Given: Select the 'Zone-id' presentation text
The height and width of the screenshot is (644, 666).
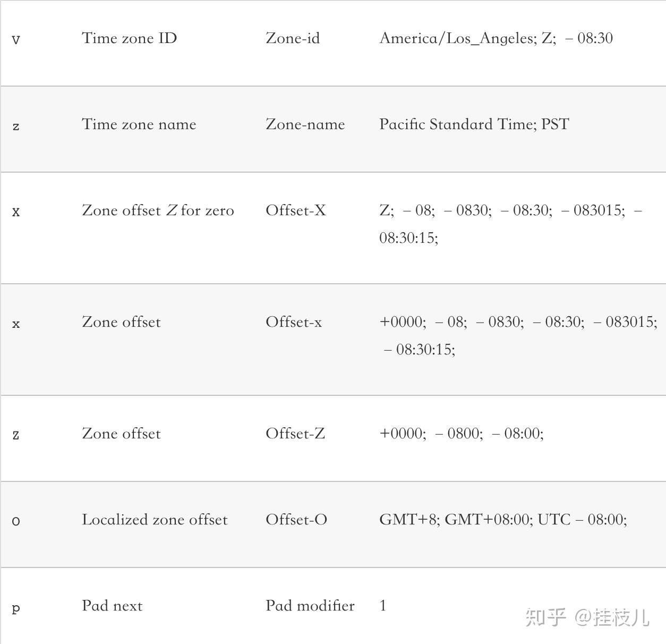Looking at the screenshot, I should (x=293, y=38).
